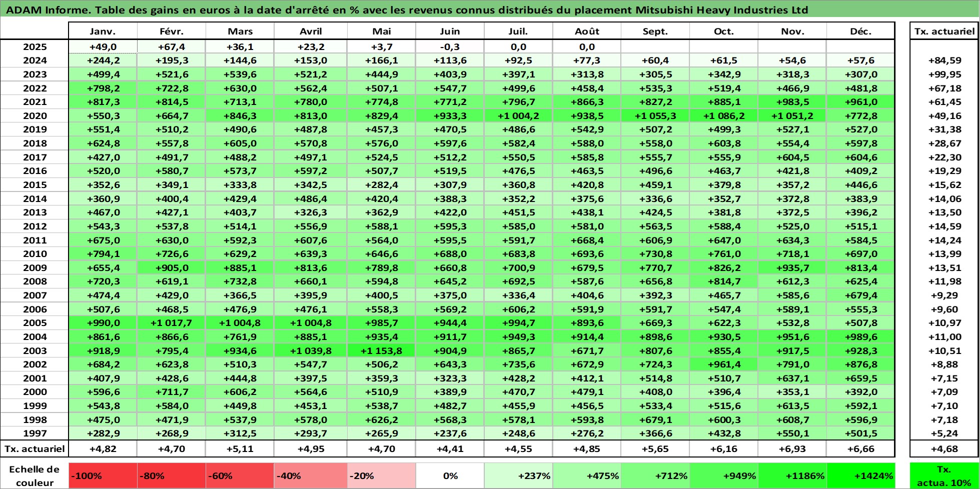Select cell +989,6 in 2004 row

pyautogui.click(x=861, y=337)
